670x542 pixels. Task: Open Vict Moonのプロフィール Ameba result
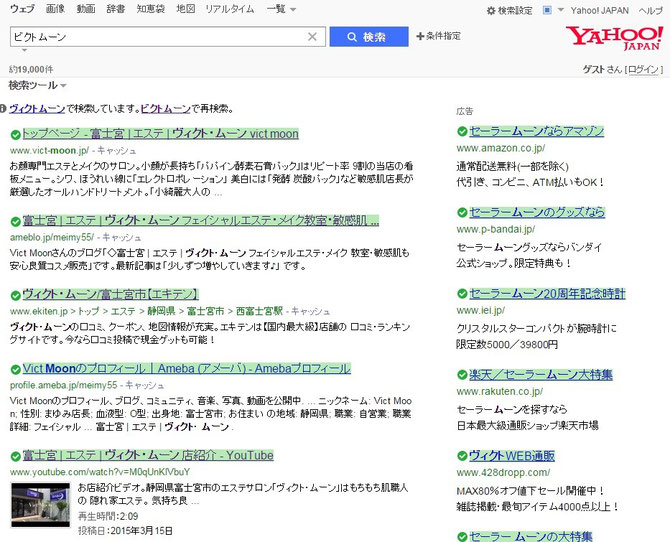tap(186, 368)
